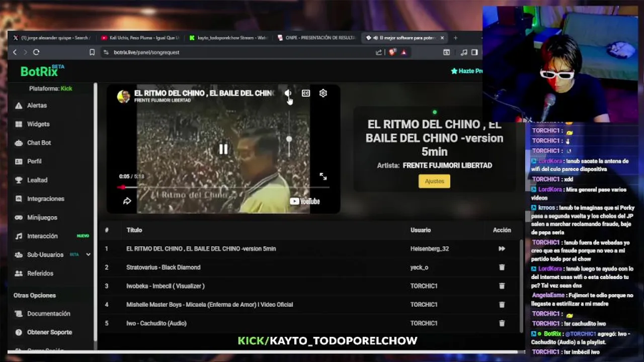Open Brave Rewards triangle icon
644x362 pixels.
point(404,52)
